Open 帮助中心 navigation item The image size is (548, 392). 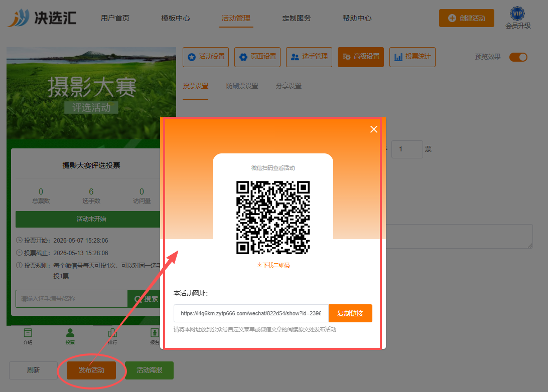pyautogui.click(x=357, y=18)
